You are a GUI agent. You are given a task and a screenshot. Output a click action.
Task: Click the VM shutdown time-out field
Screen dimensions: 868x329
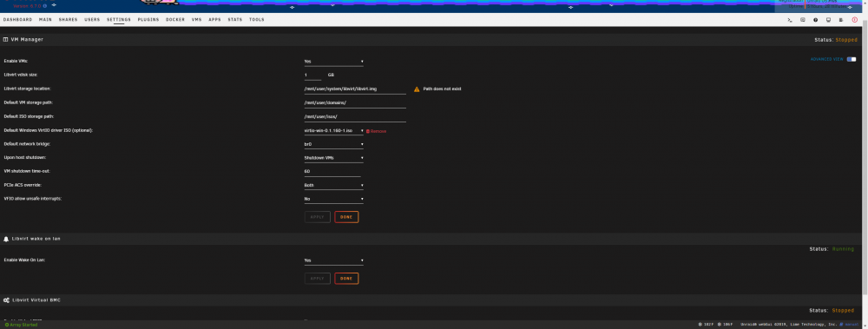click(x=332, y=172)
